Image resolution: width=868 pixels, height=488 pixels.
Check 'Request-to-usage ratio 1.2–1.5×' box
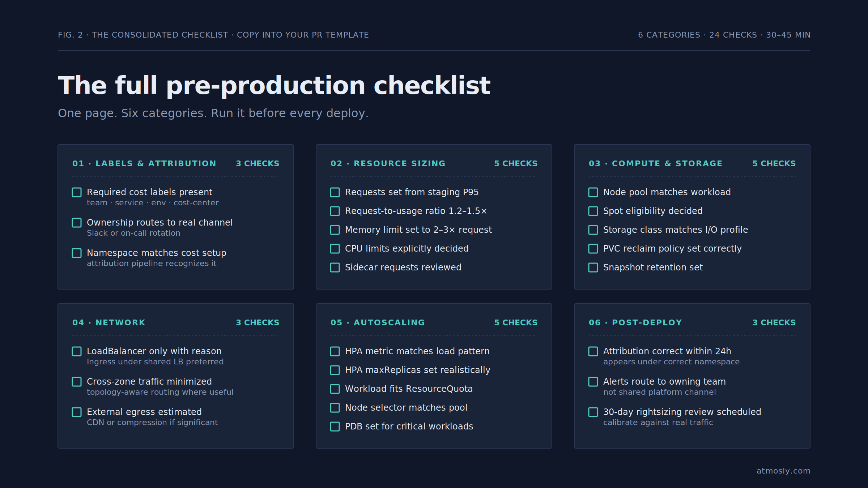point(335,211)
